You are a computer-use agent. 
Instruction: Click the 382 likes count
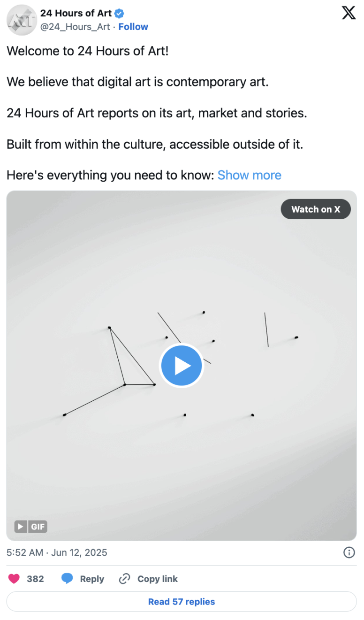[x=35, y=579]
